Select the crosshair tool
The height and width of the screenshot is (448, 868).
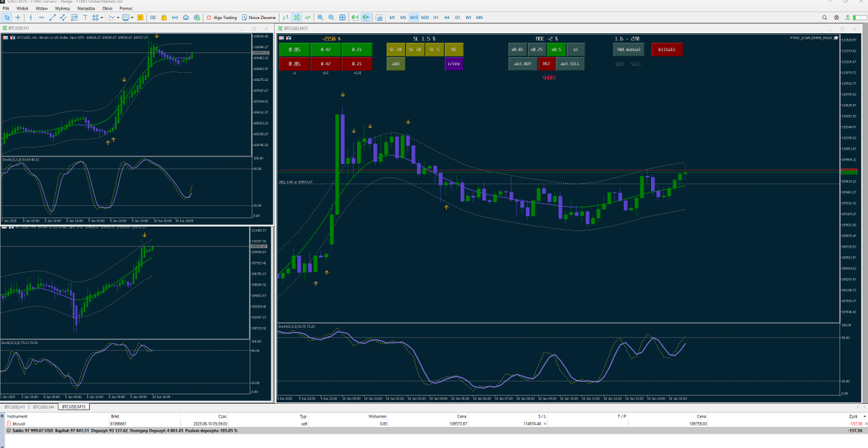pos(17,17)
